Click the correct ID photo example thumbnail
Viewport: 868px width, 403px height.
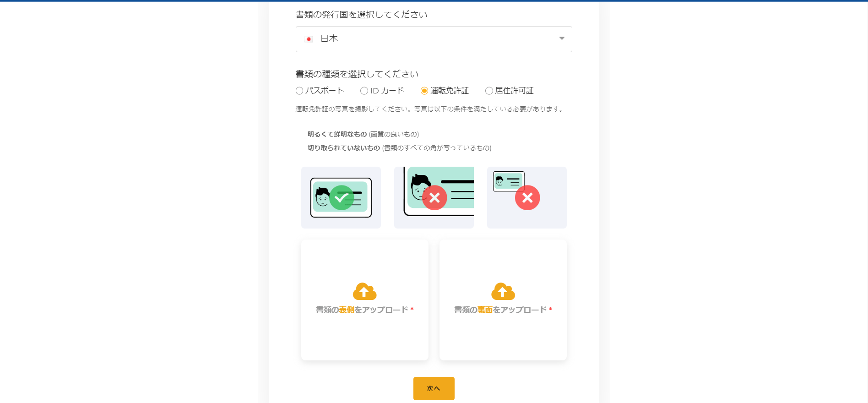[x=341, y=197]
